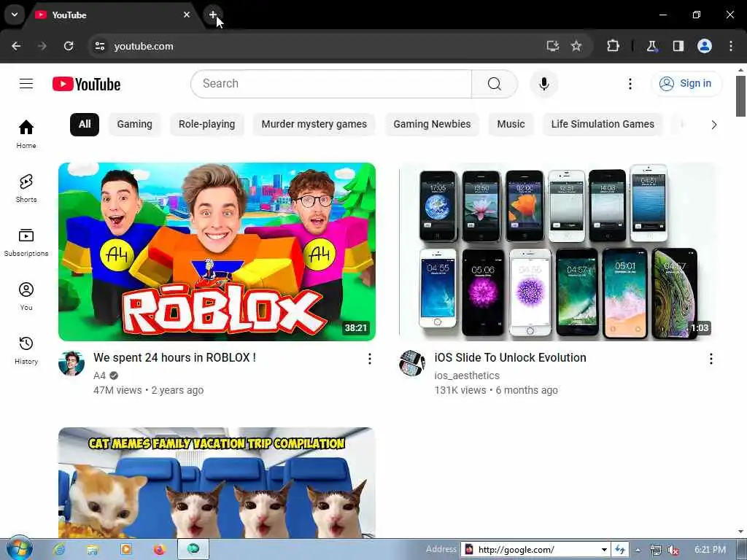Start voice search with the microphone
Viewport: 747px width, 560px height.
[x=543, y=84]
